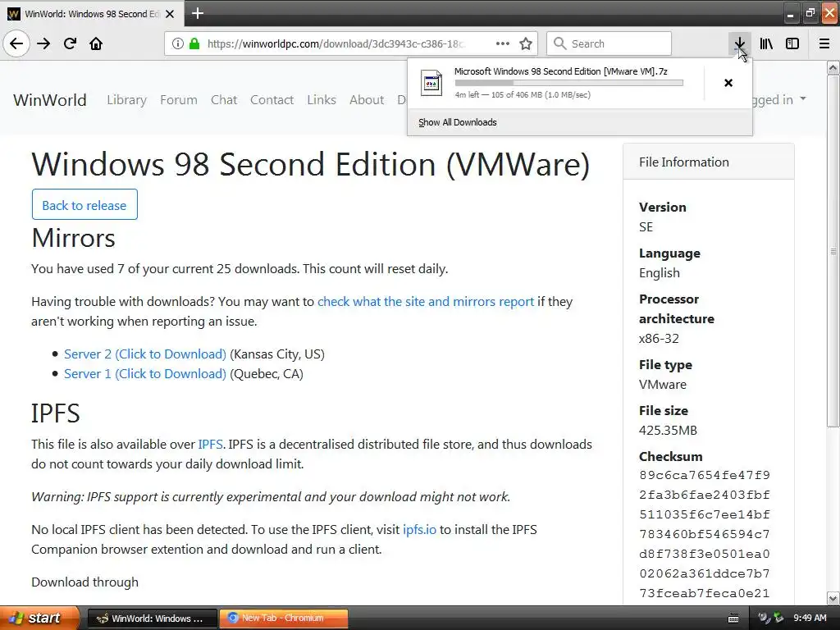840x630 pixels.
Task: Click the system tray clock 9:49 AM
Action: coord(810,619)
